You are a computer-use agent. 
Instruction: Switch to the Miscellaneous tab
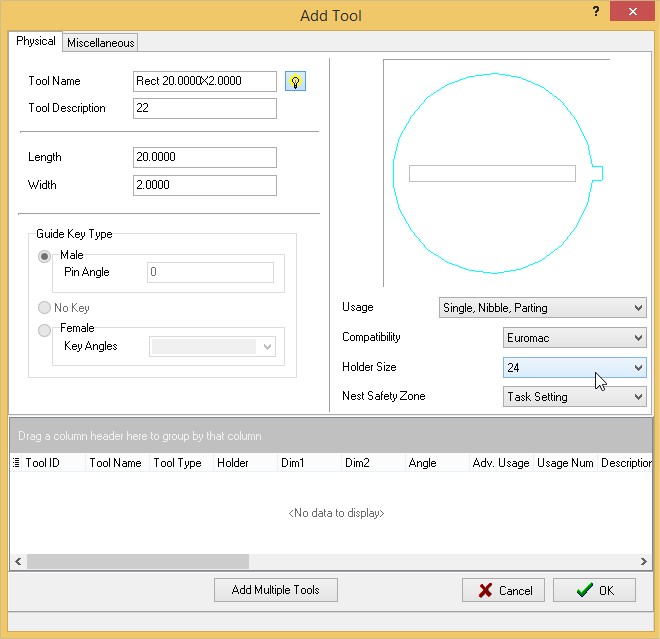[x=100, y=42]
